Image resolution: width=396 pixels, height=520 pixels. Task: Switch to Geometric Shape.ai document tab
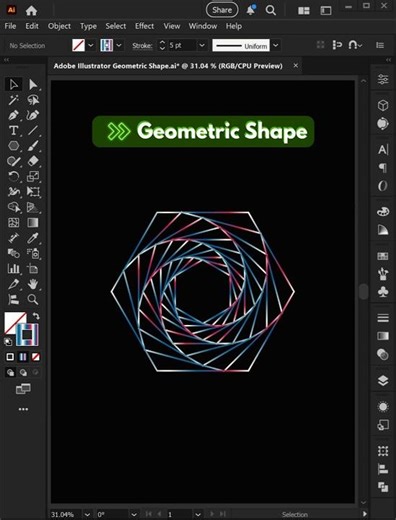click(x=168, y=66)
